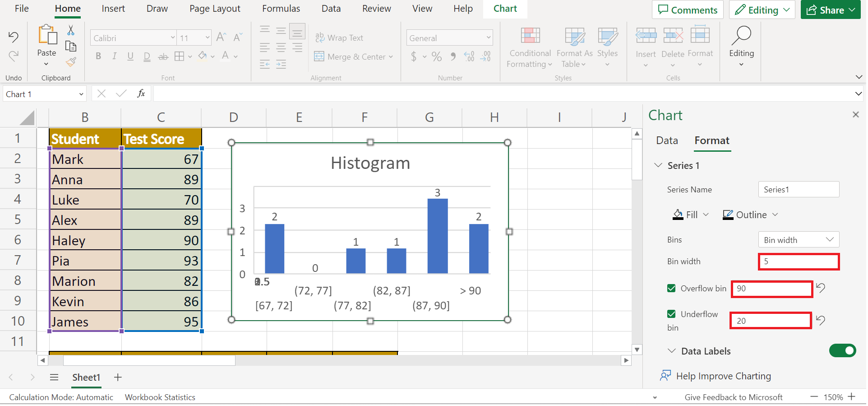Click the Bin width input field

click(x=798, y=262)
